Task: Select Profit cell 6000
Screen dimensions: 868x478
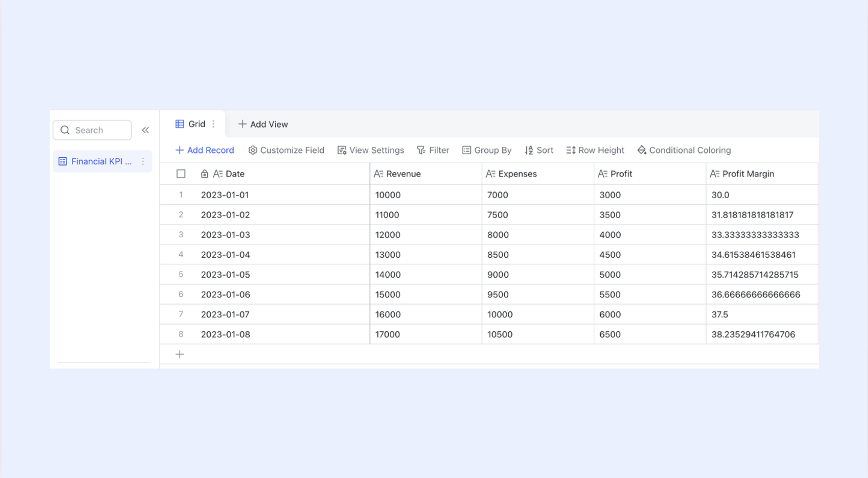Action: 650,314
